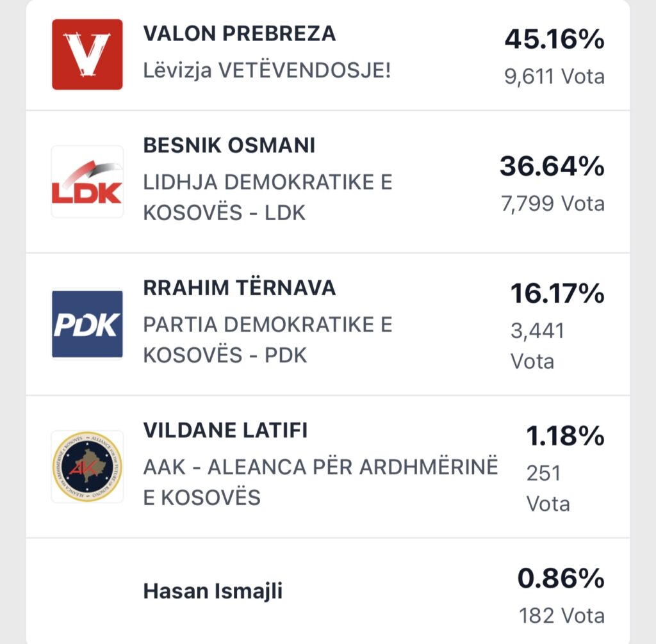The width and height of the screenshot is (656, 644).
Task: Click the Vetëvendosje red V logo
Action: pyautogui.click(x=87, y=54)
